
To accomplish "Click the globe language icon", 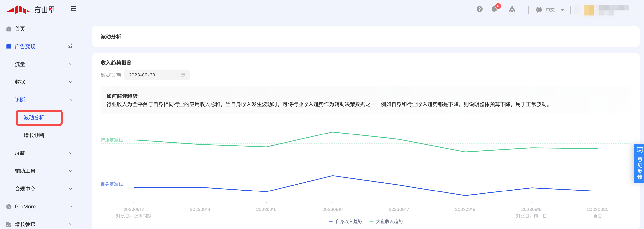I will point(539,10).
